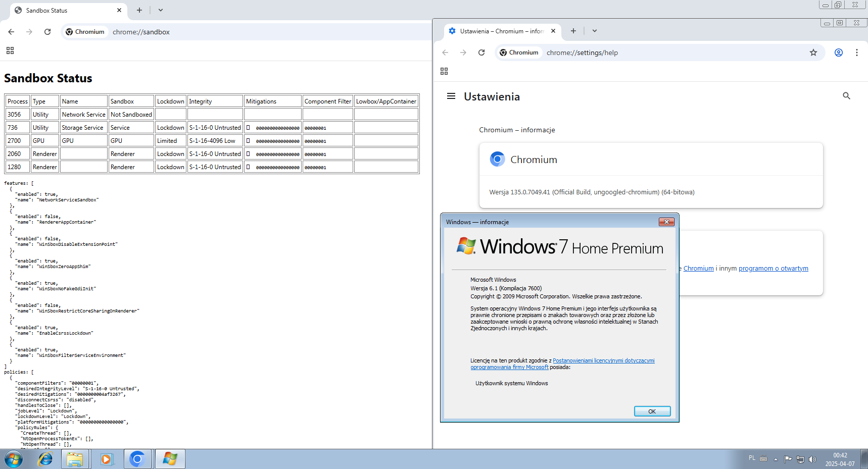The width and height of the screenshot is (868, 469).
Task: Open the 'programom o otwartym' link
Action: [773, 269]
